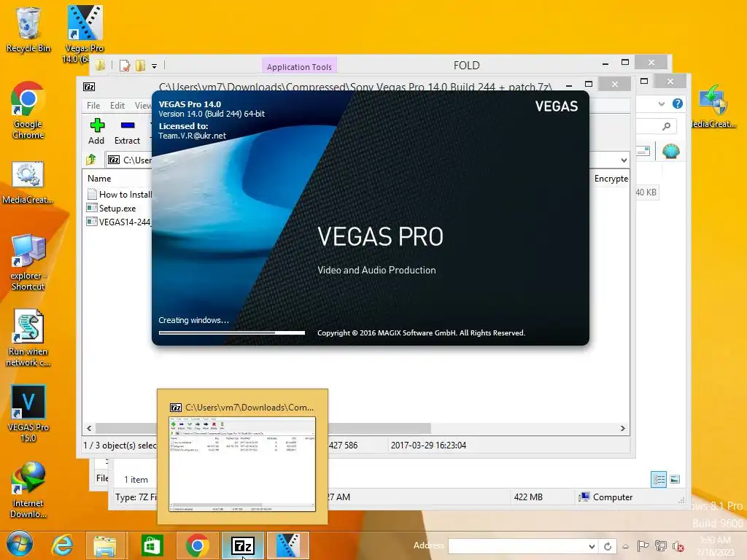The height and width of the screenshot is (560, 747).
Task: Select the VEGAS Pro 15.0 desktop shortcut
Action: click(x=28, y=413)
